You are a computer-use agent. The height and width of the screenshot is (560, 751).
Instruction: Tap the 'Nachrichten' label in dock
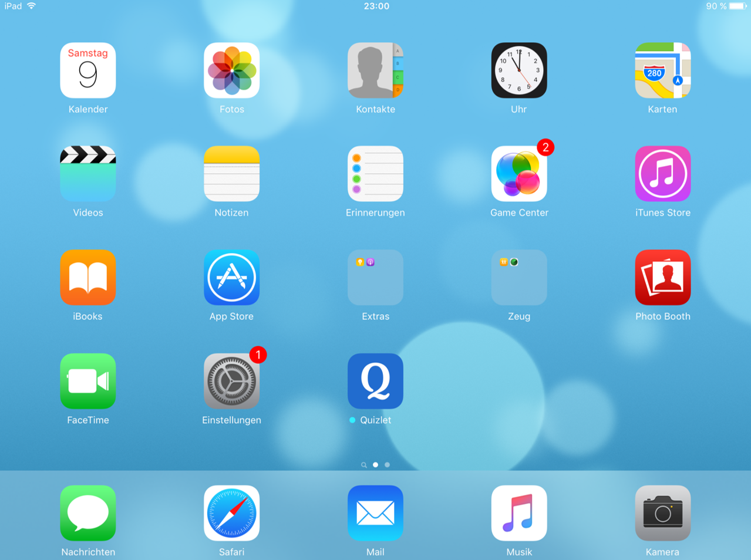88,552
